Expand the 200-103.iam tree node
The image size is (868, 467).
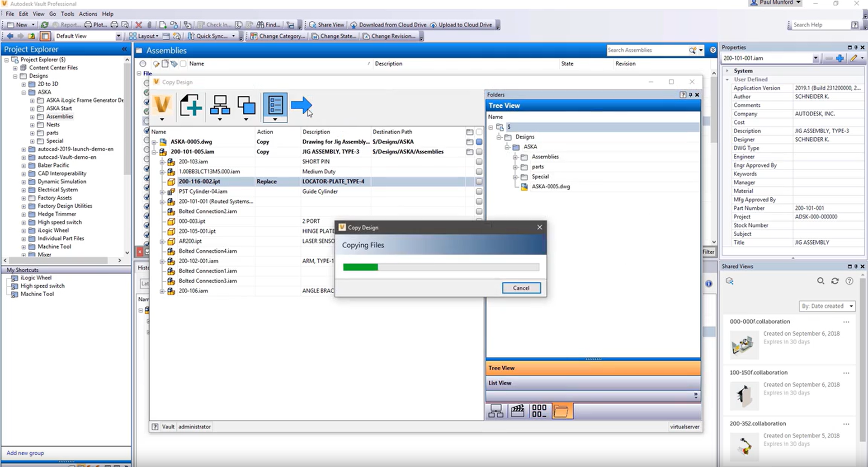click(x=162, y=162)
